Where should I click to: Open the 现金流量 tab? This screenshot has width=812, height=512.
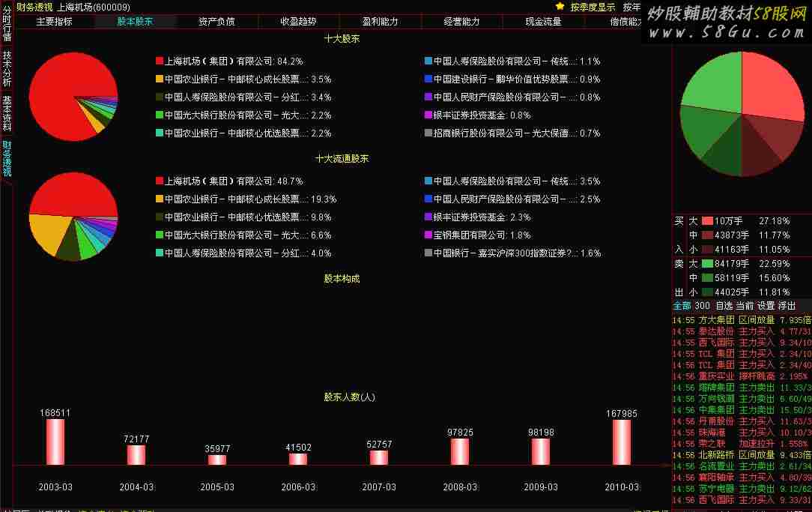click(543, 21)
